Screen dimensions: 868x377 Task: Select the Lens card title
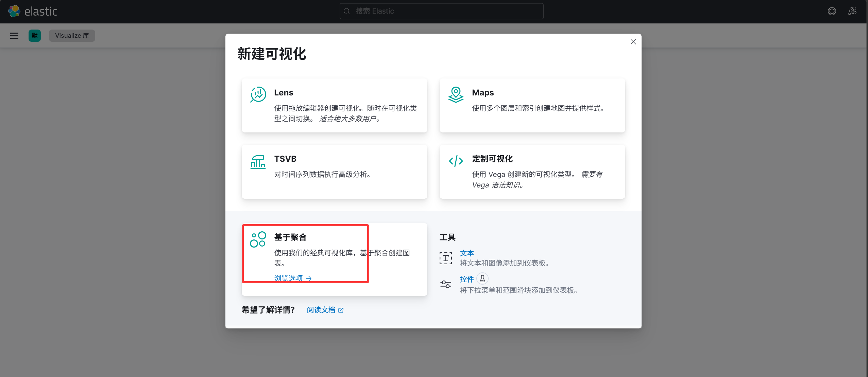click(284, 93)
